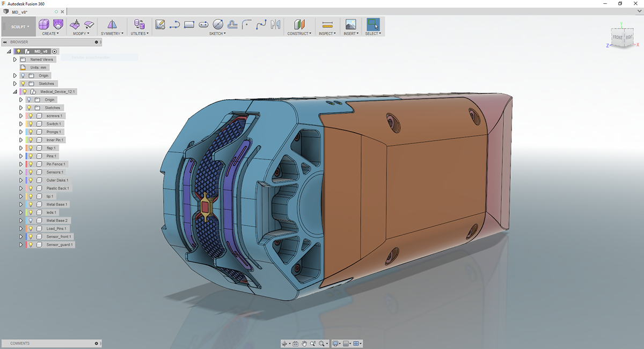Expand the Named Views folder

tap(14, 59)
